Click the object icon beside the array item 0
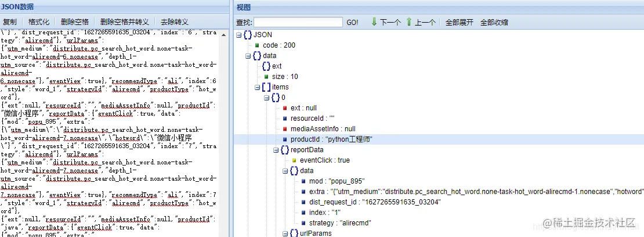644x237 pixels. 276,98
